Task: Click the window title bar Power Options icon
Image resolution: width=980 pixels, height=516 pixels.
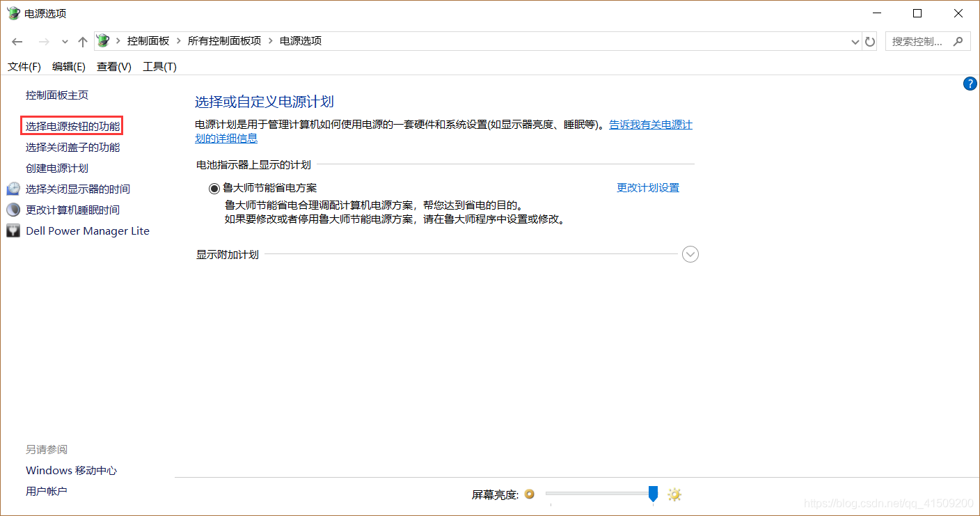Action: pos(14,13)
